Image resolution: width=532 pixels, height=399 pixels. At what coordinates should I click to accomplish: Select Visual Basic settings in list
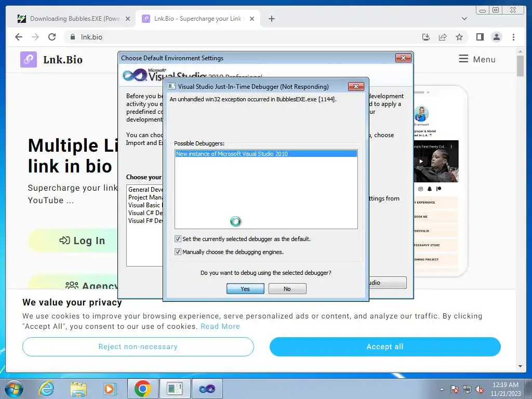145,205
